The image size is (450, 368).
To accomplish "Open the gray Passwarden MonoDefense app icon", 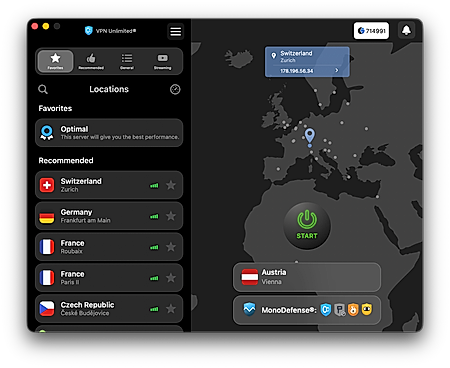I will point(340,310).
